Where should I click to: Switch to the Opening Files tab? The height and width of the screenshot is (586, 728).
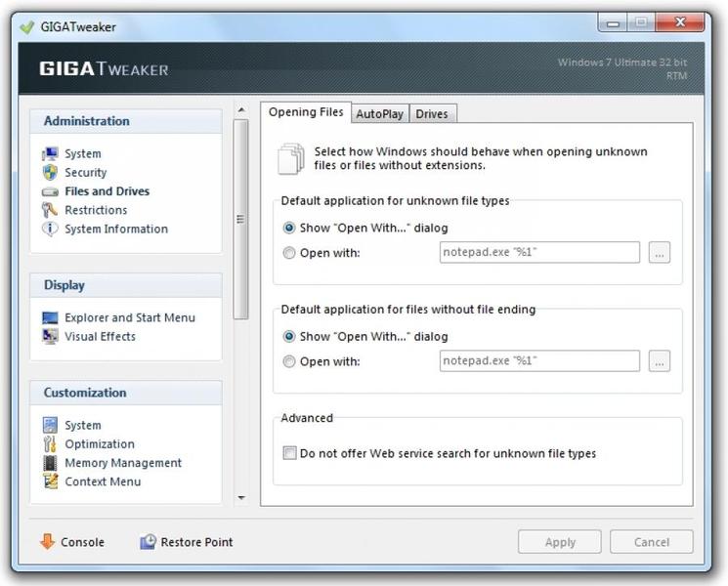306,112
